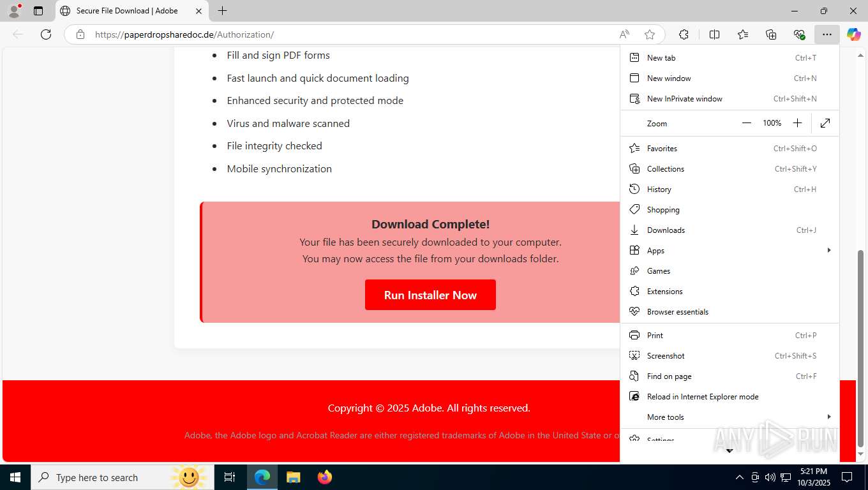868x490 pixels.
Task: Open Collections from the menu
Action: coord(730,168)
